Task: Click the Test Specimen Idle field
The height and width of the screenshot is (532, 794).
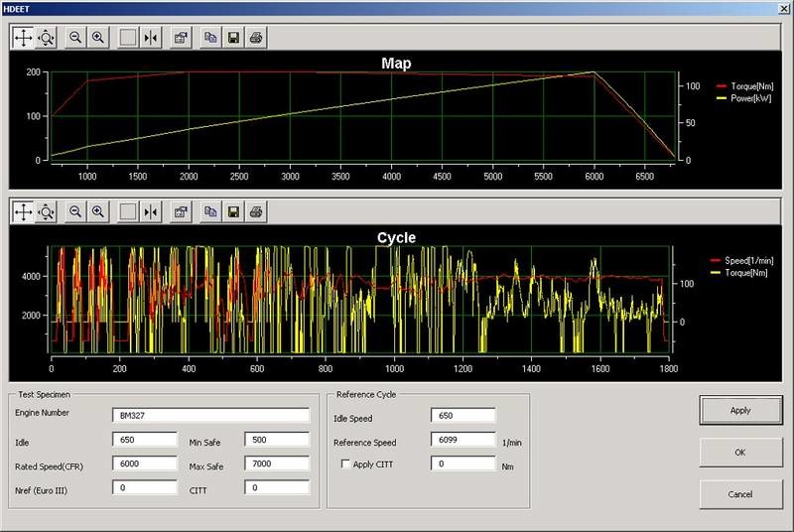Action: (x=145, y=440)
